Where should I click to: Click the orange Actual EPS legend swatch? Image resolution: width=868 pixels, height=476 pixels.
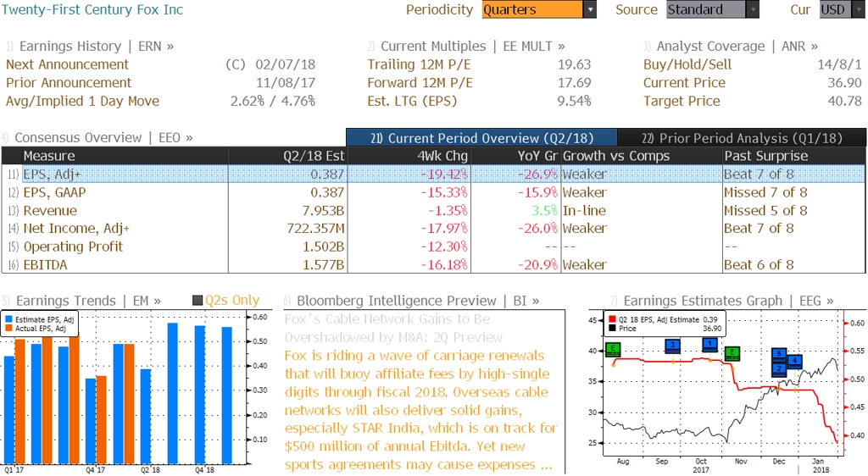click(x=8, y=329)
